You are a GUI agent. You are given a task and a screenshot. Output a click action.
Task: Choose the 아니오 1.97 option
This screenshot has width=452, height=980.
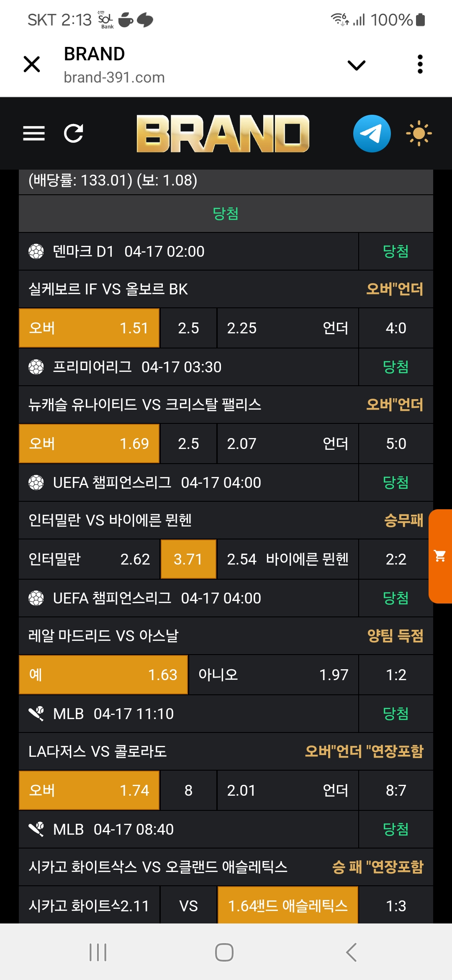click(x=273, y=675)
